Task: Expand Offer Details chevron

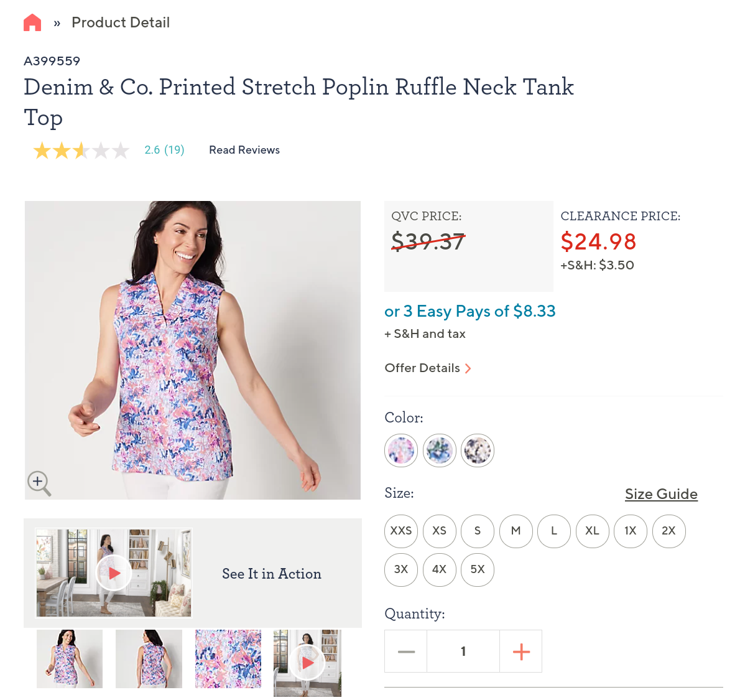Action: 468,368
